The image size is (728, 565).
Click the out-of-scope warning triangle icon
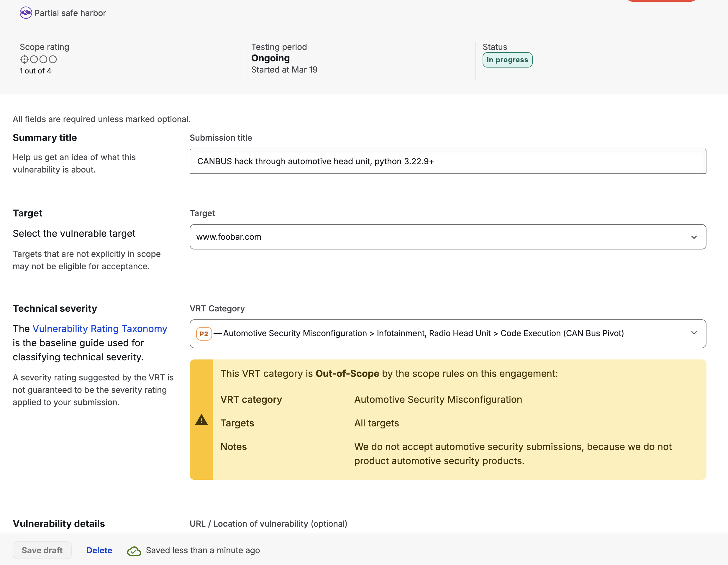pos(201,420)
